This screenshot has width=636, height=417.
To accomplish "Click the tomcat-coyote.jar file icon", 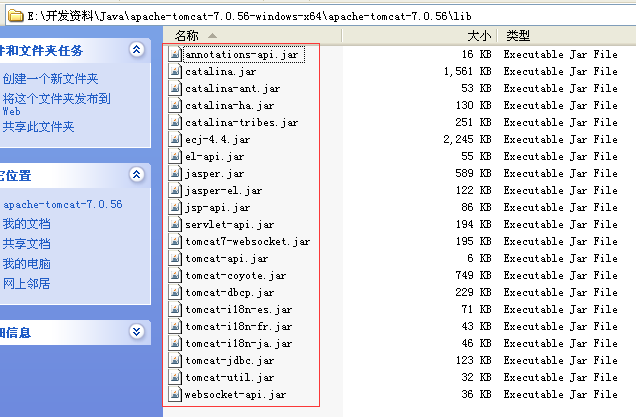I will (x=175, y=276).
